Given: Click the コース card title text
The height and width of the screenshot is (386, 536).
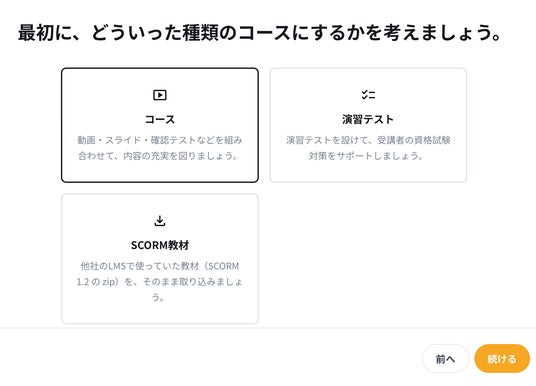Looking at the screenshot, I should click(160, 119).
